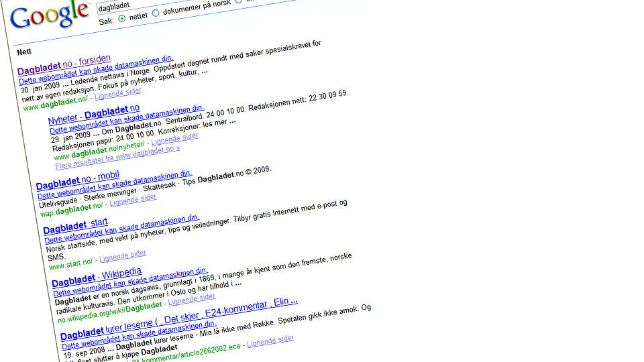This screenshot has height=362, width=644.
Task: Open 'Dagbladet.no - mobil' result
Action: [x=78, y=180]
